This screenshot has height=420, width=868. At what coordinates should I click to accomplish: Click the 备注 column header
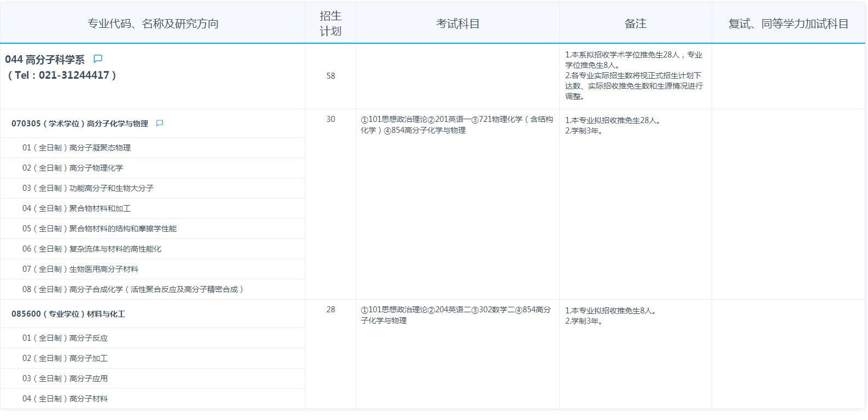(x=635, y=24)
